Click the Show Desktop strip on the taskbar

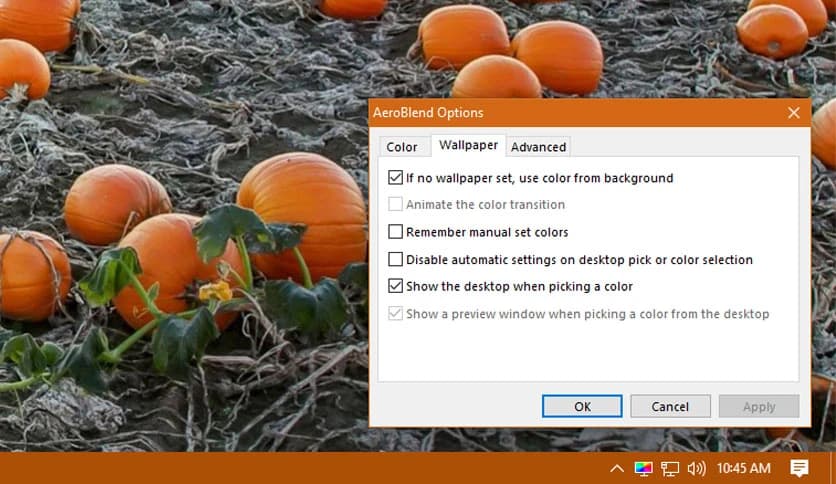point(833,468)
